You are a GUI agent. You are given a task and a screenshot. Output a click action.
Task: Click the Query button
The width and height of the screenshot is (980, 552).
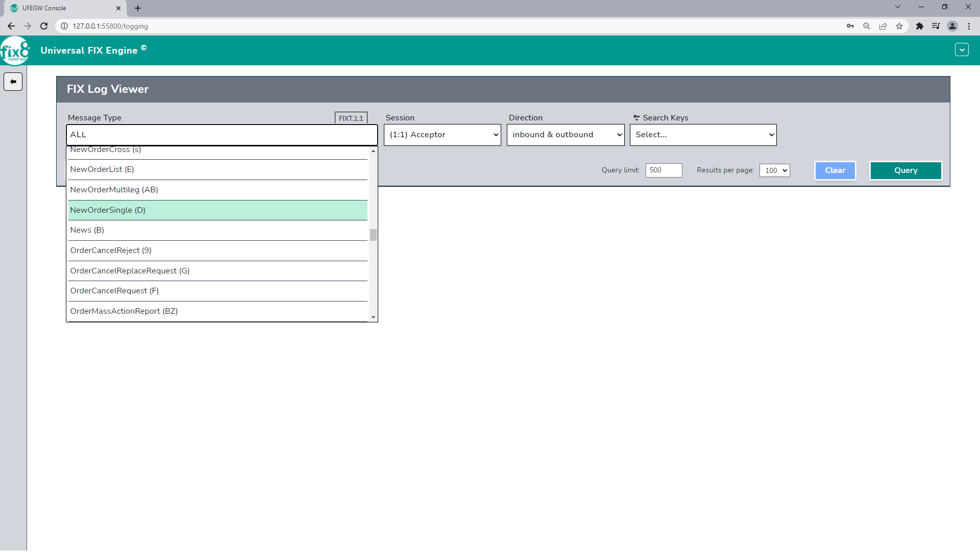(906, 170)
